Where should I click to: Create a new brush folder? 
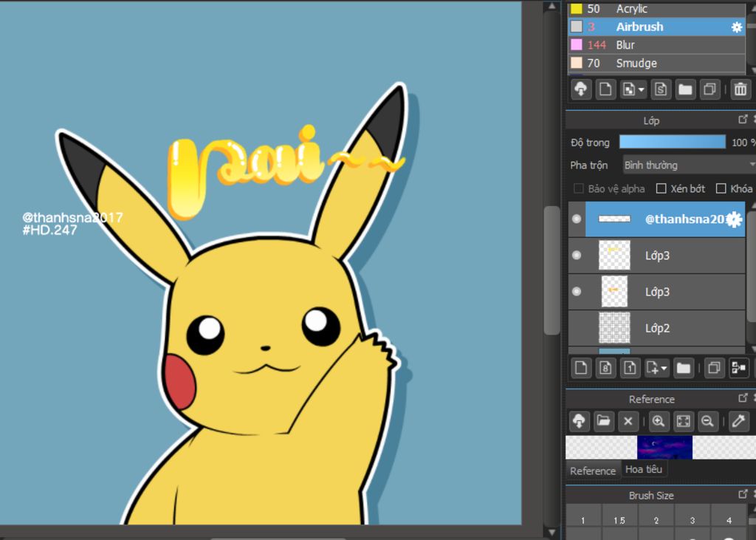click(685, 89)
